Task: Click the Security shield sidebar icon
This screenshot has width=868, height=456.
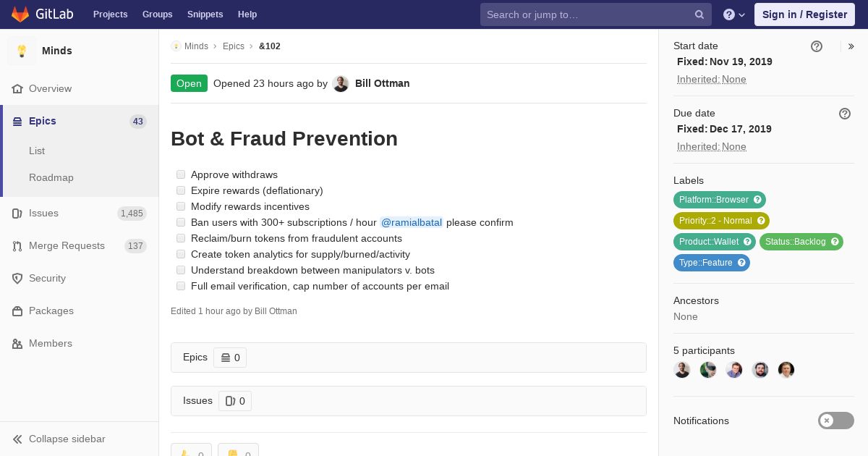Action: coord(17,279)
